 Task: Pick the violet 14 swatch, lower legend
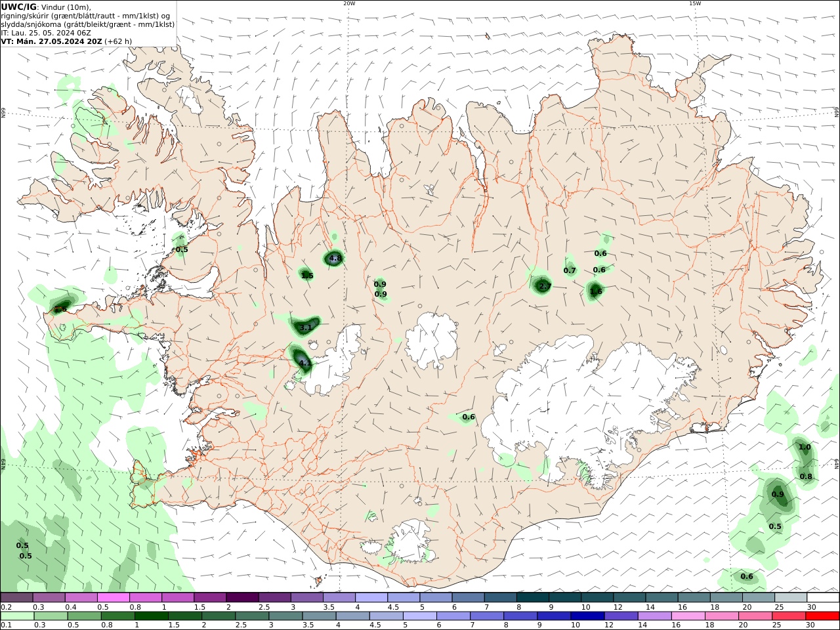(654, 616)
